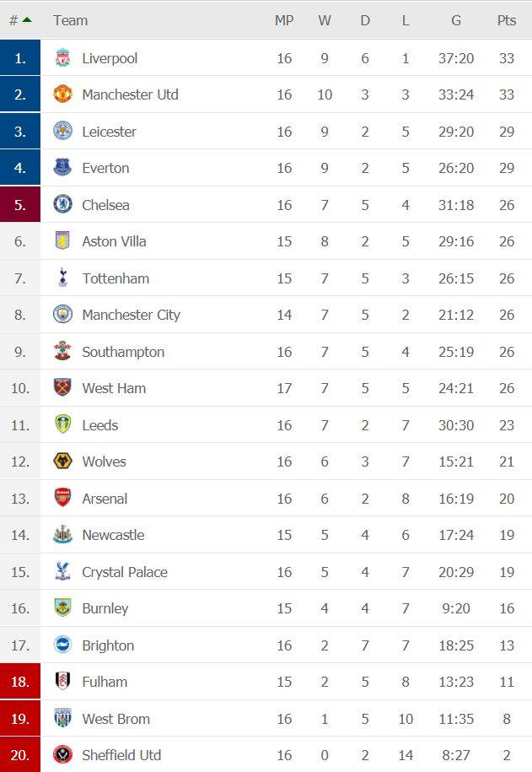Click the Manchester Utd crest icon
532x772 pixels.
pos(63,94)
